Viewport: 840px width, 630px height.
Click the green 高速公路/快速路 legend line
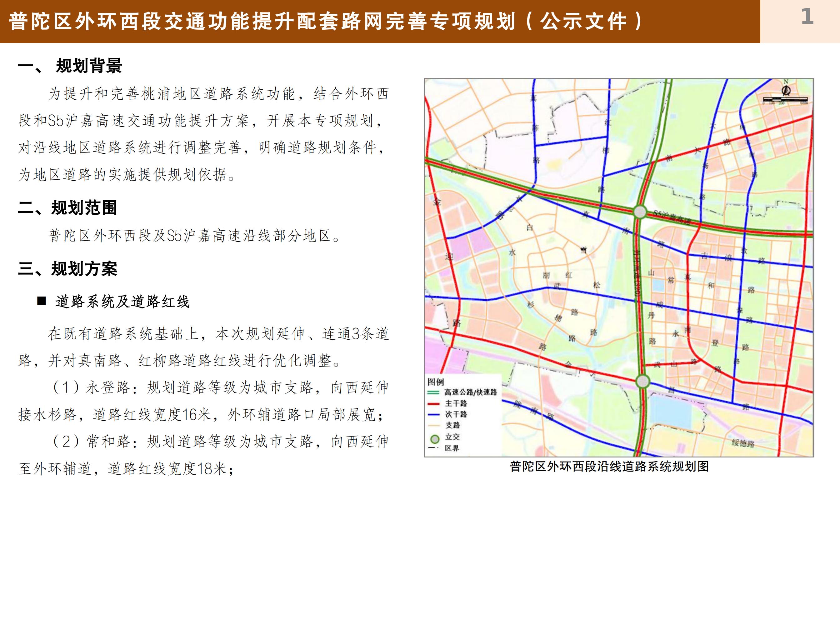pyautogui.click(x=434, y=392)
